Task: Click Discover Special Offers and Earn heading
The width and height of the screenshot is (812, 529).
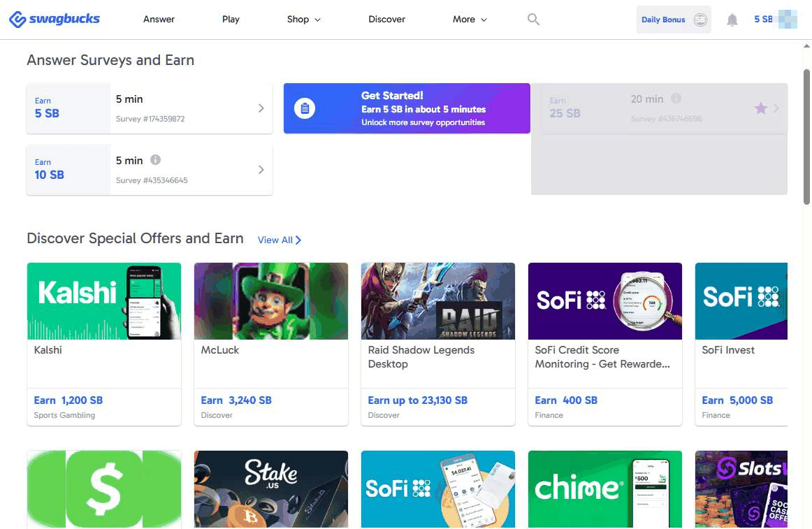Action: click(135, 238)
